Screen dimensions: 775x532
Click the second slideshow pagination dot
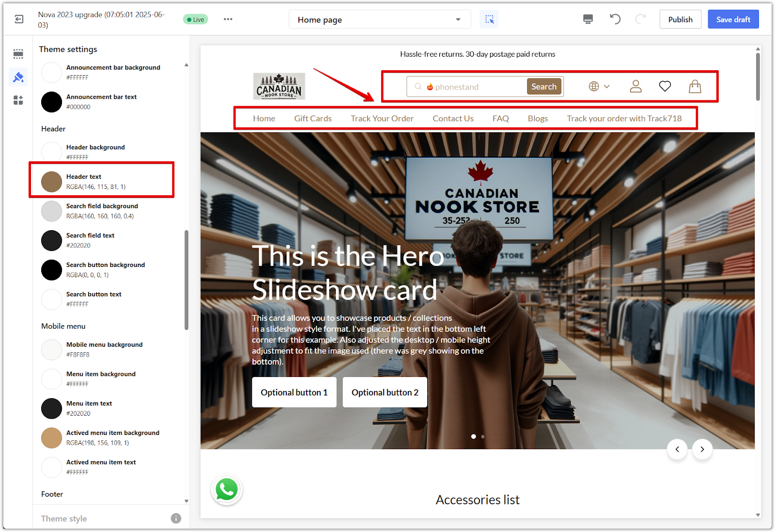(x=482, y=437)
